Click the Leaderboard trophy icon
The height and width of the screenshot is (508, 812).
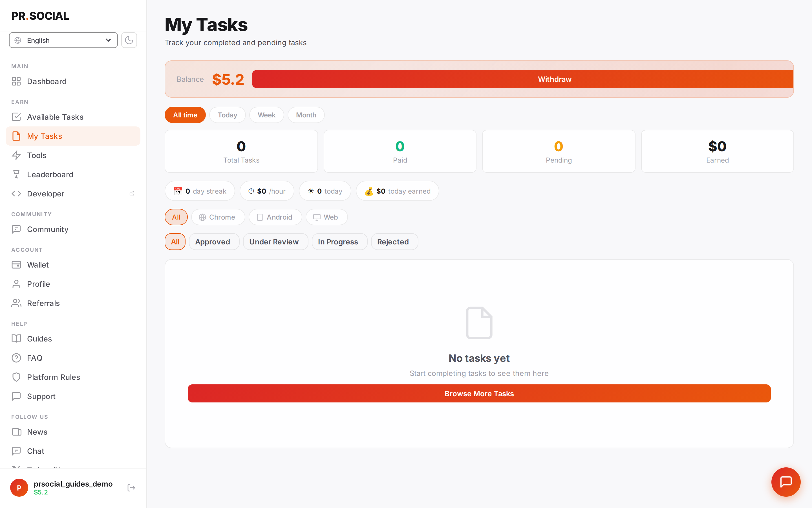tap(16, 174)
